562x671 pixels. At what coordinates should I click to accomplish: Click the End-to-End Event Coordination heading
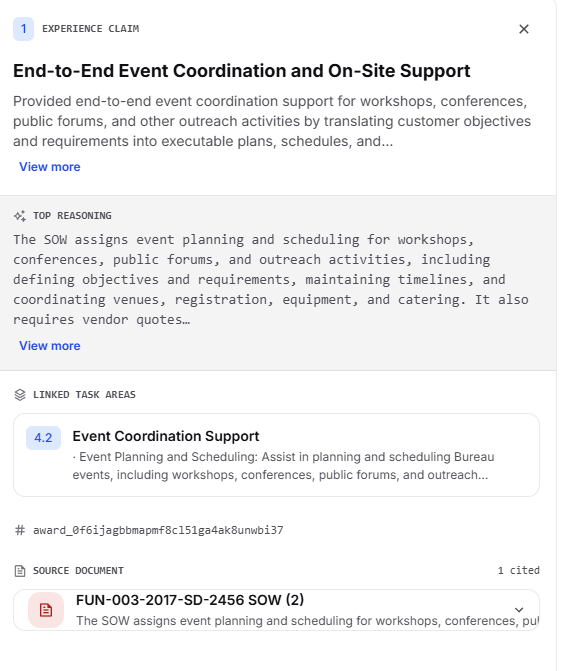241,71
